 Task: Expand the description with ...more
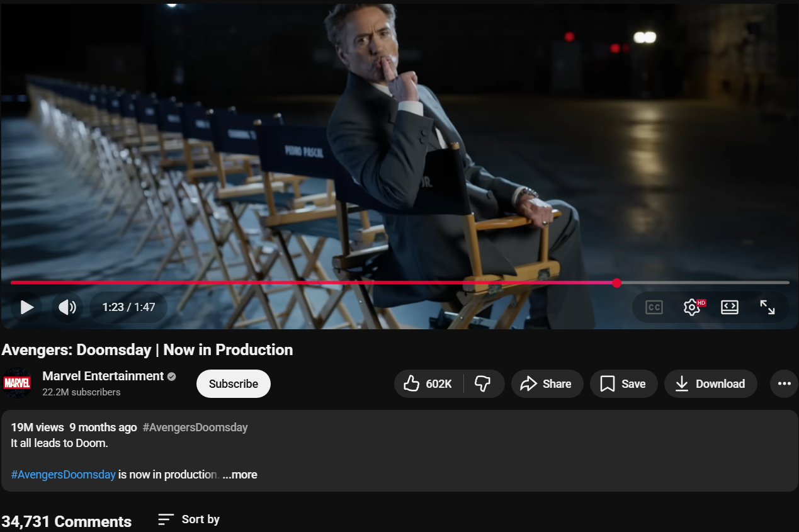pyautogui.click(x=240, y=475)
